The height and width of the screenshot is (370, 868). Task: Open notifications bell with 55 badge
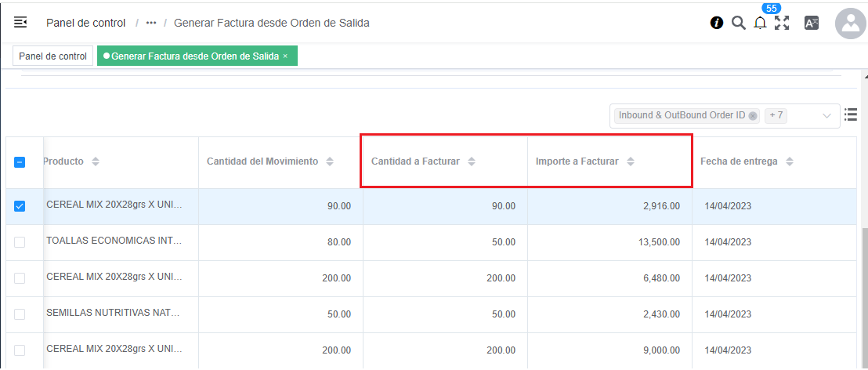tap(760, 23)
